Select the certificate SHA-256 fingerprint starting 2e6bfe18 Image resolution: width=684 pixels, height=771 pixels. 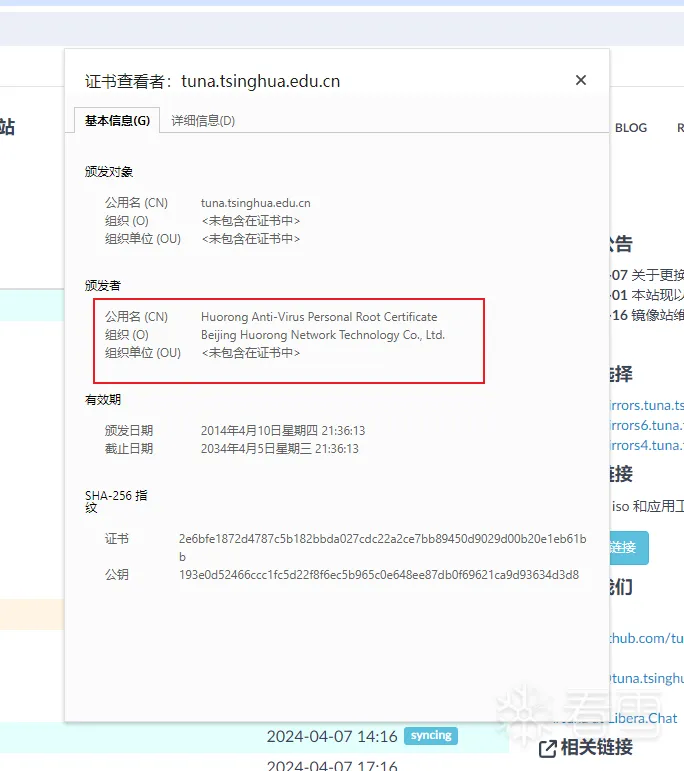(383, 547)
